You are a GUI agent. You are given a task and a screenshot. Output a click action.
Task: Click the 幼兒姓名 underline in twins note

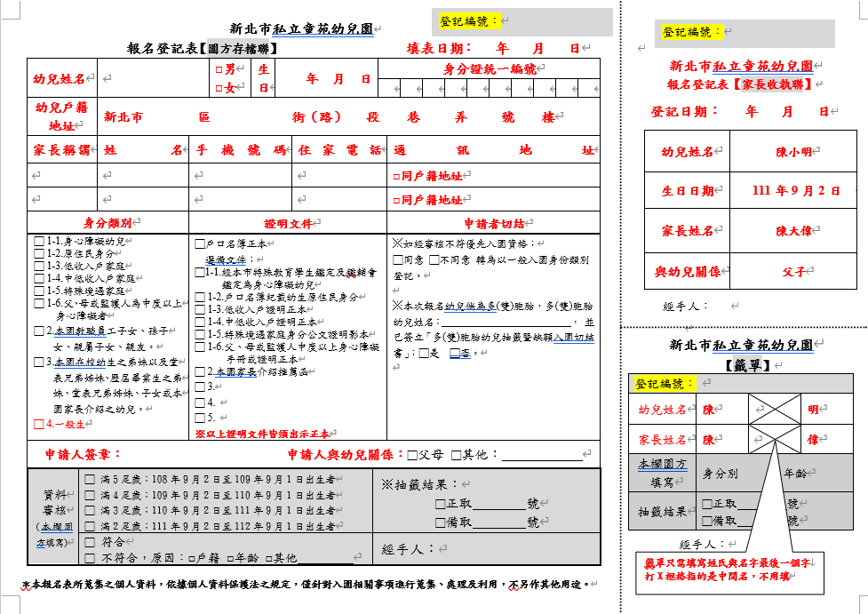pos(506,323)
